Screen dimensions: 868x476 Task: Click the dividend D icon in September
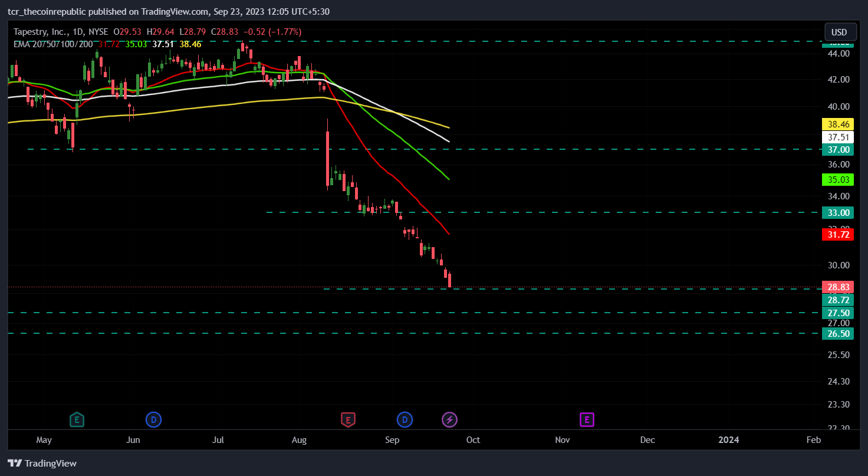coord(405,420)
